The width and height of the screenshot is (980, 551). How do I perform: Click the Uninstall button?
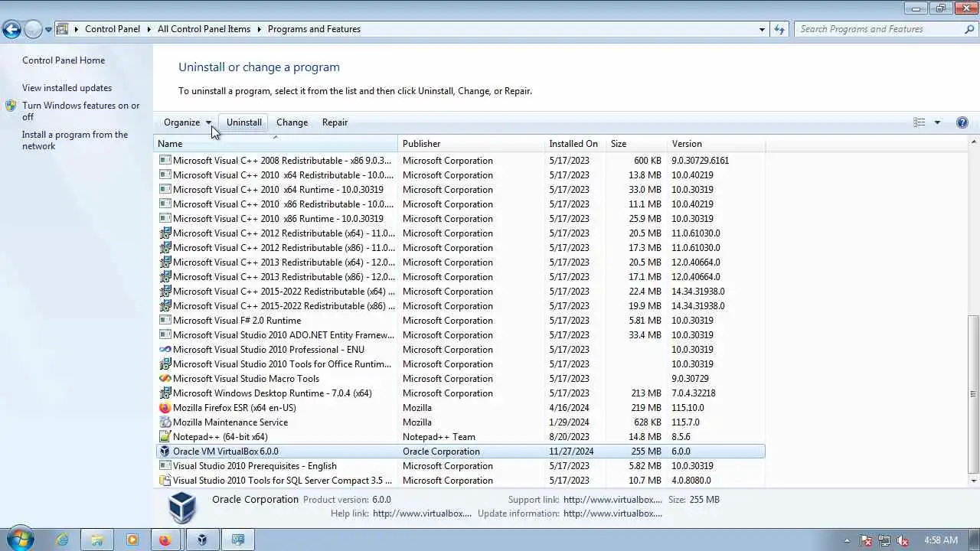click(x=244, y=122)
